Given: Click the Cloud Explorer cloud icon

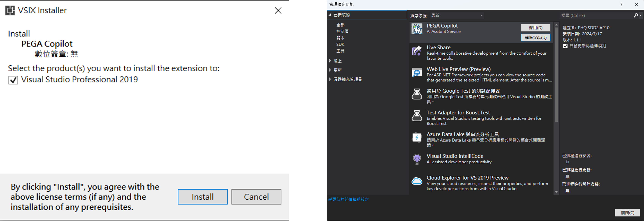Looking at the screenshot, I should [x=417, y=181].
